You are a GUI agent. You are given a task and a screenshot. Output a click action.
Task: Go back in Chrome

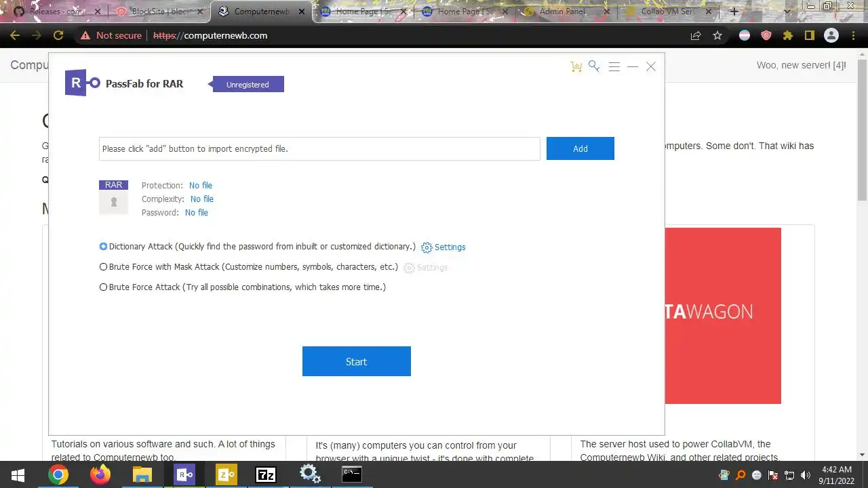15,35
